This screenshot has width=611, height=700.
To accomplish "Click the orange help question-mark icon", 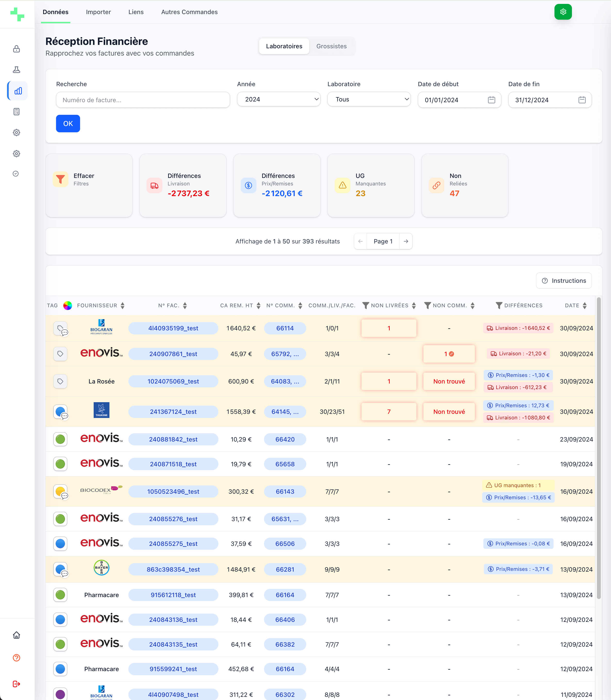I will click(16, 658).
